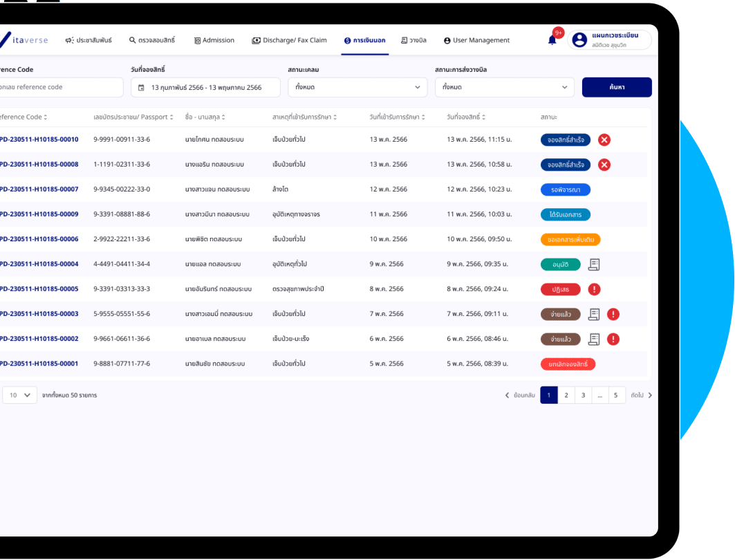Click ยกเลิกจองสิทธิ์ status badge
The image size is (735, 560).
[x=568, y=364]
